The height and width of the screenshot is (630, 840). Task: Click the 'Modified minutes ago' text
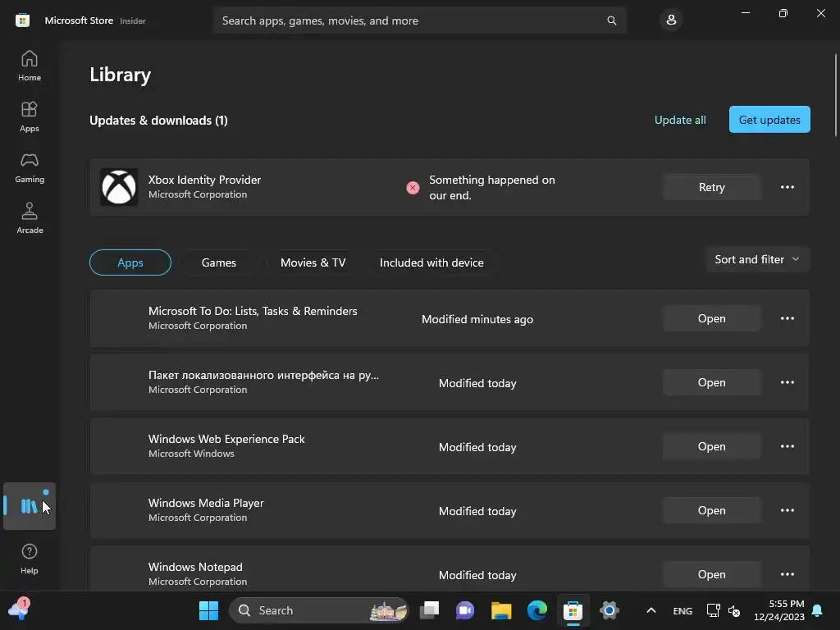477,319
